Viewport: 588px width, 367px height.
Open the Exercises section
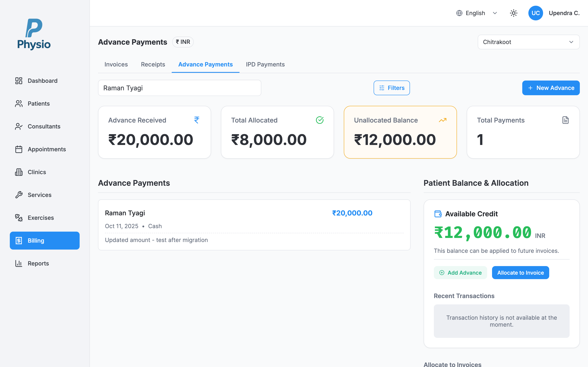point(40,218)
